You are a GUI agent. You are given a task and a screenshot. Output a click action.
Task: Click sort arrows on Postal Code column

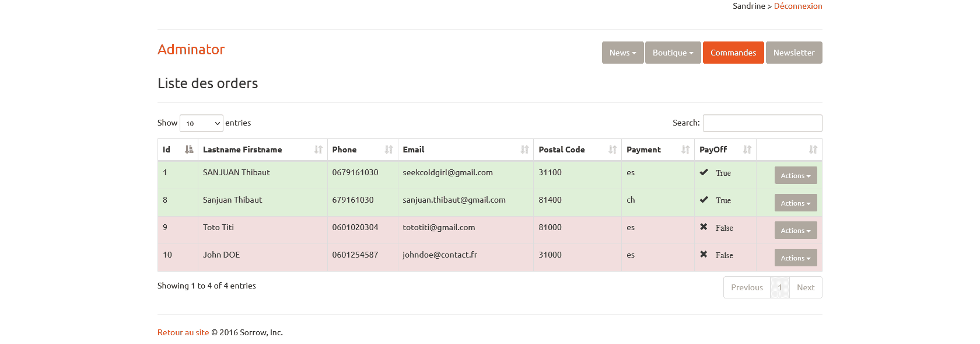tap(613, 150)
